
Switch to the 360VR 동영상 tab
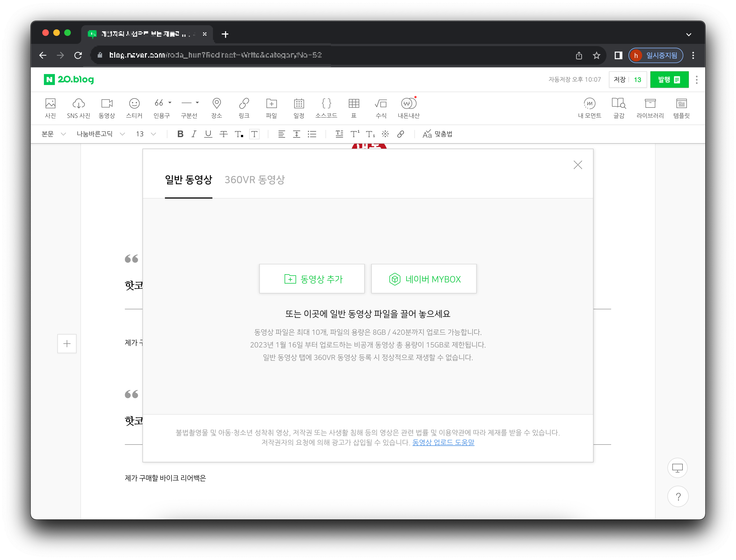[254, 180]
